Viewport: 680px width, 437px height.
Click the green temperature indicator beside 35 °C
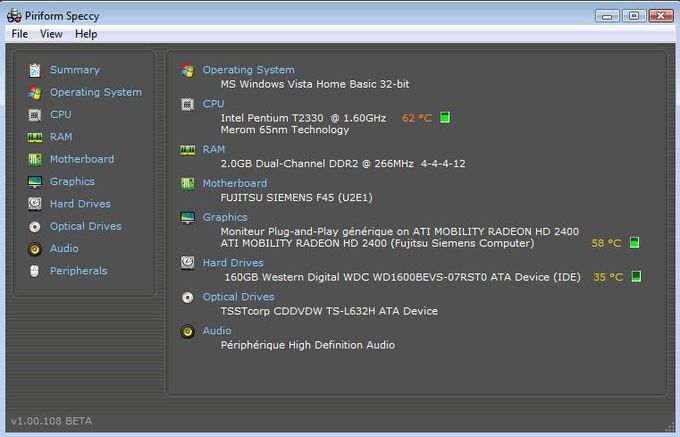coord(636,276)
